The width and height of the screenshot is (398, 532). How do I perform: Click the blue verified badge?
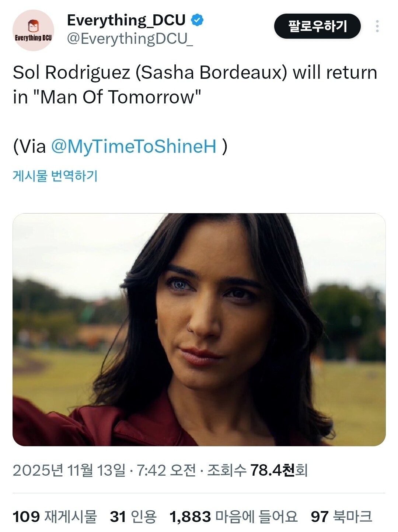(x=198, y=20)
